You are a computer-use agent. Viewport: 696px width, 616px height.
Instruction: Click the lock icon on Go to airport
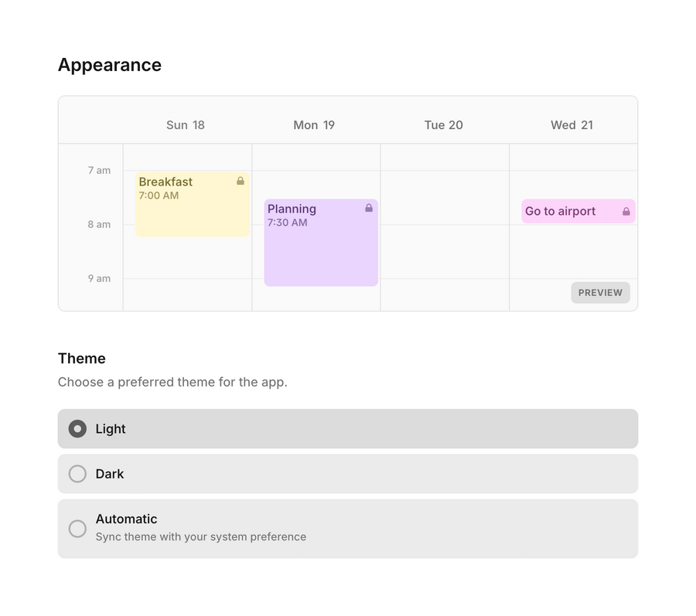tap(626, 211)
